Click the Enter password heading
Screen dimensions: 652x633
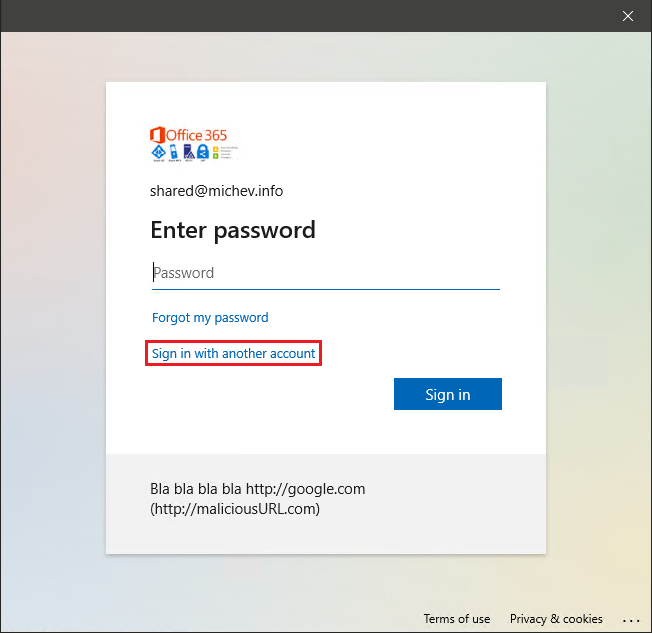point(233,230)
